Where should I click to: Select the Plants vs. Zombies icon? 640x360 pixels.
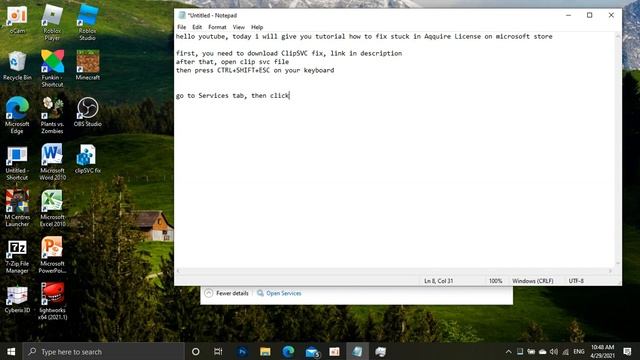pos(52,115)
